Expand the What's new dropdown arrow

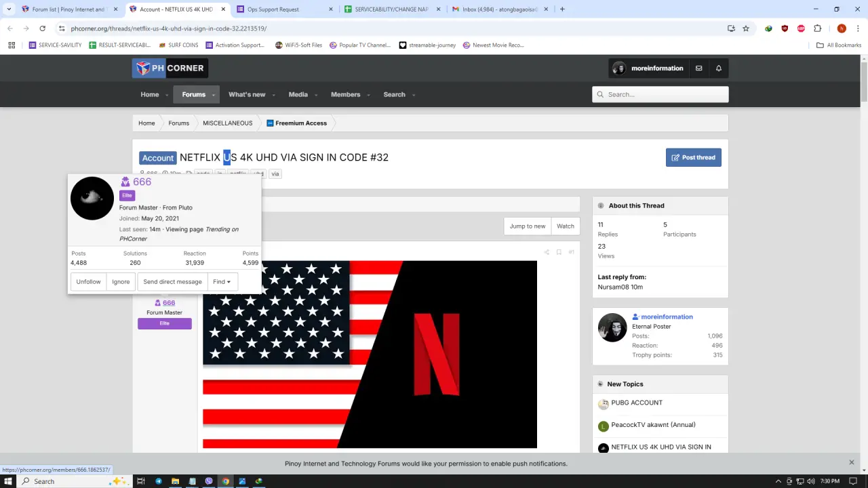[273, 95]
